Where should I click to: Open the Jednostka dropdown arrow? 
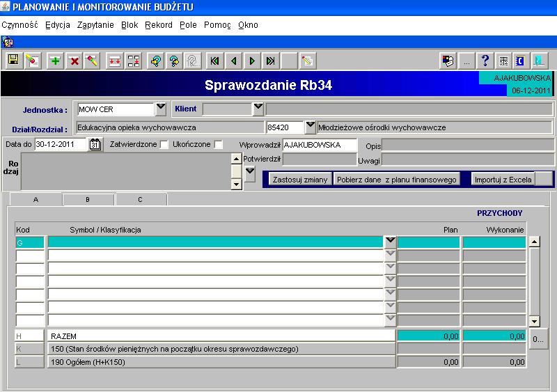click(x=161, y=109)
